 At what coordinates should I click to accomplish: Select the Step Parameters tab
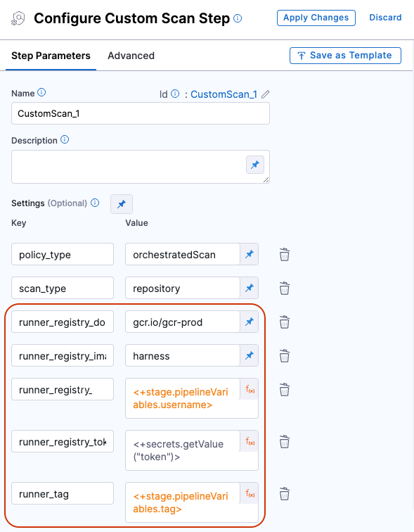coord(51,56)
